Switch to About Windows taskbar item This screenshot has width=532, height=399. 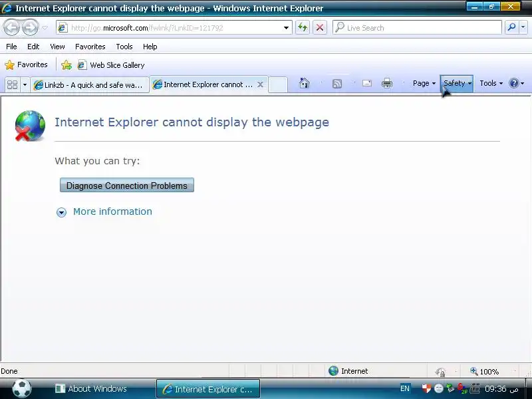[x=91, y=388]
